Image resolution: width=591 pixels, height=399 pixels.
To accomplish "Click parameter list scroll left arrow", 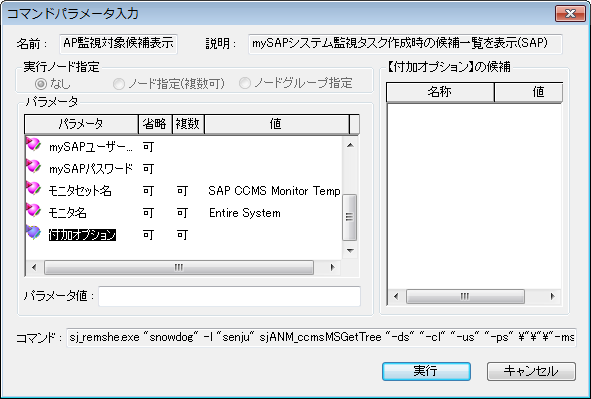I will (x=34, y=268).
